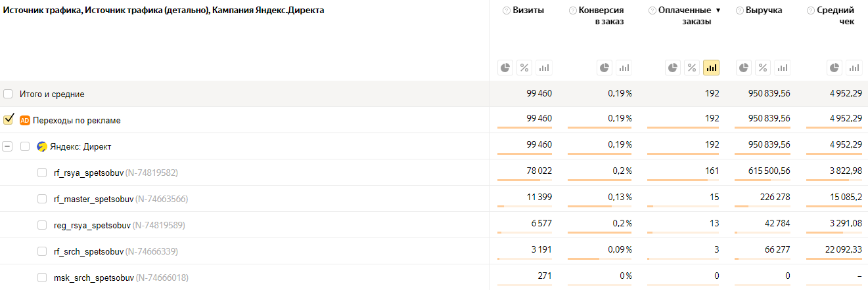Click pie chart icon under Оплаченные заказы
Viewport: 868px width, 290px height.
pos(673,68)
